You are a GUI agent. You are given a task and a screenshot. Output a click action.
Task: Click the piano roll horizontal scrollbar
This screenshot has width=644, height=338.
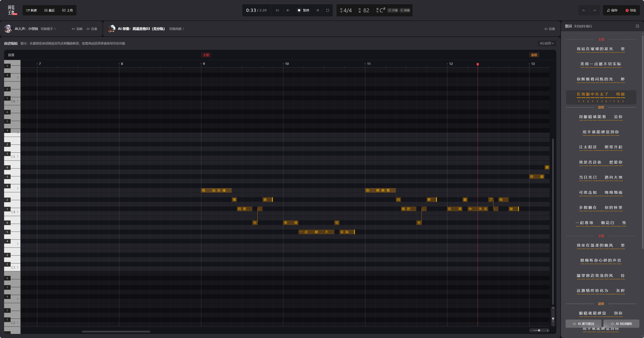(116, 332)
